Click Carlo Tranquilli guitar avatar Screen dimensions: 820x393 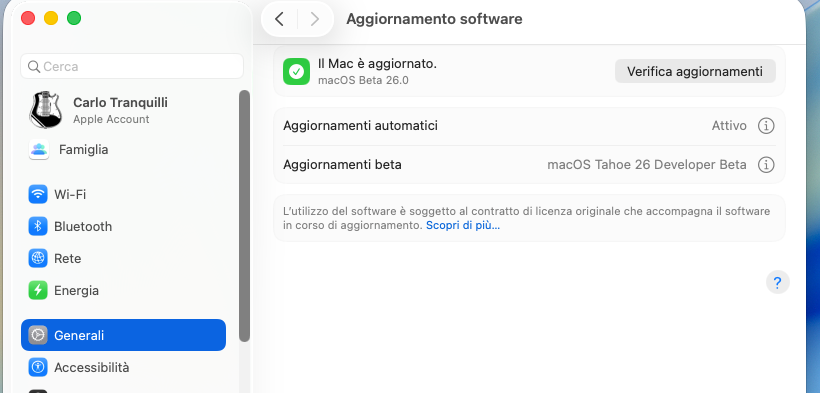click(x=45, y=110)
